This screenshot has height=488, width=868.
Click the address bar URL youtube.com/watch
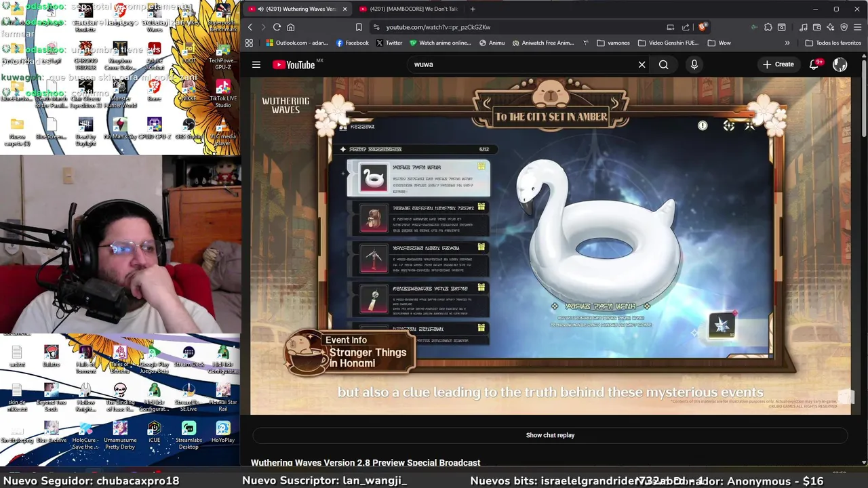[438, 27]
